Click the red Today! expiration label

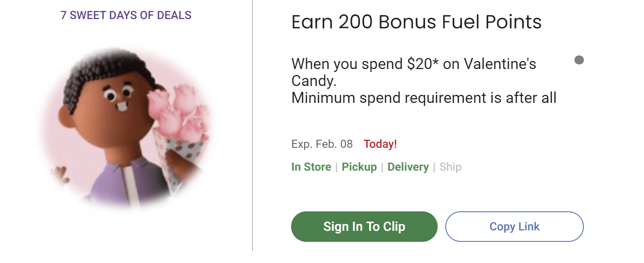380,144
